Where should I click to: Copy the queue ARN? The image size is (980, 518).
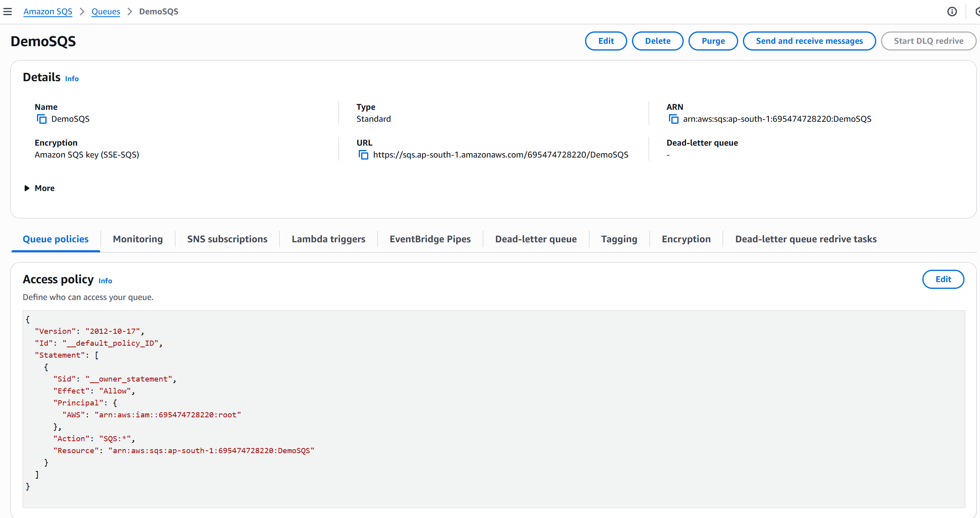tap(673, 119)
